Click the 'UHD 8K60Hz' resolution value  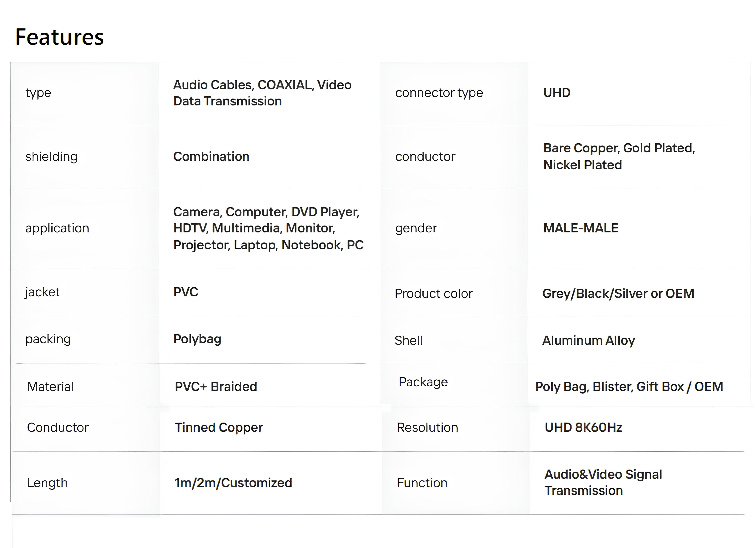[583, 428]
